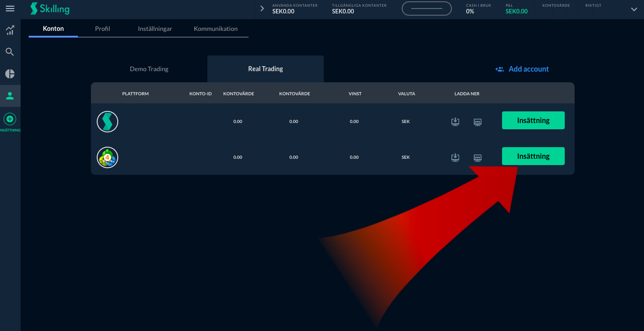Viewport: 644px width, 331px height.
Task: Download the Skilling platform desktop app
Action: pos(455,122)
